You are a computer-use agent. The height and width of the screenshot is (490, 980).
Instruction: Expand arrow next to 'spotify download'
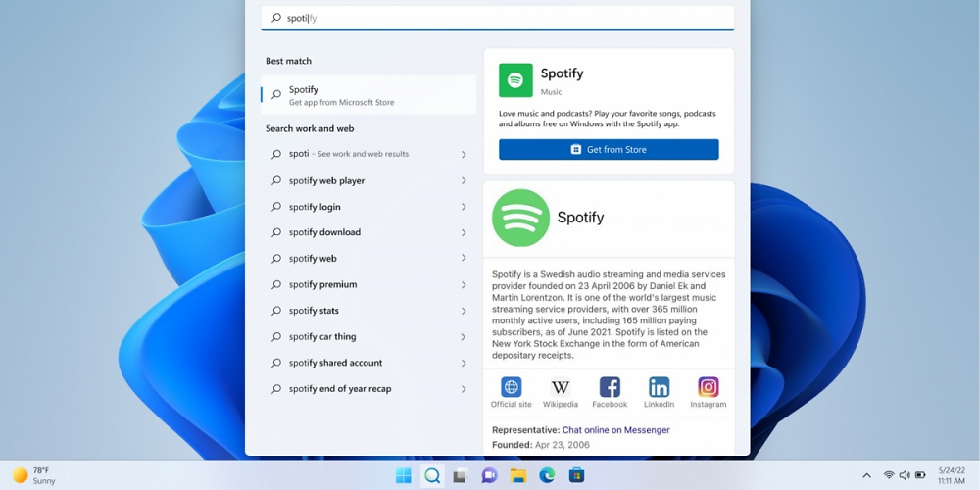(x=464, y=232)
